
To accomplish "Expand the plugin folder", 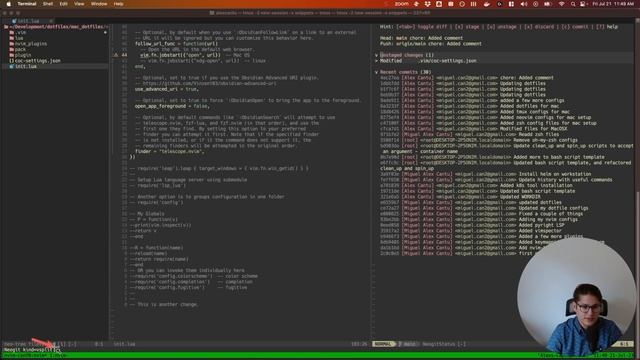I will point(23,55).
